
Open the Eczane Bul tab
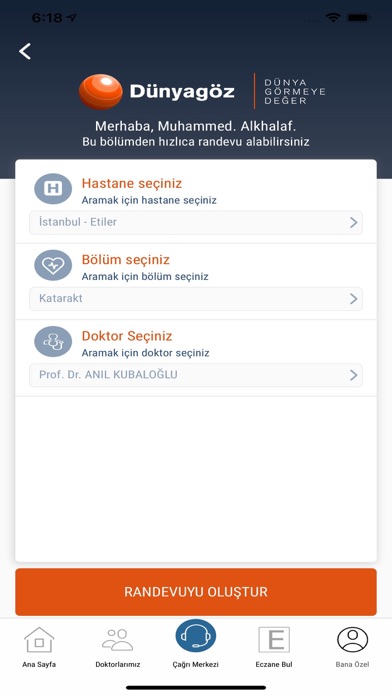[274, 647]
